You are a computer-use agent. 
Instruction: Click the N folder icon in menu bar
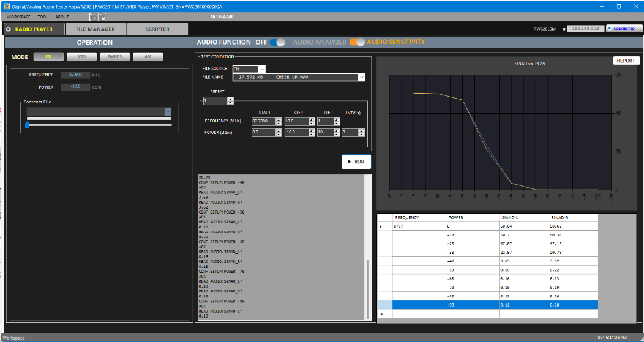[x=102, y=17]
